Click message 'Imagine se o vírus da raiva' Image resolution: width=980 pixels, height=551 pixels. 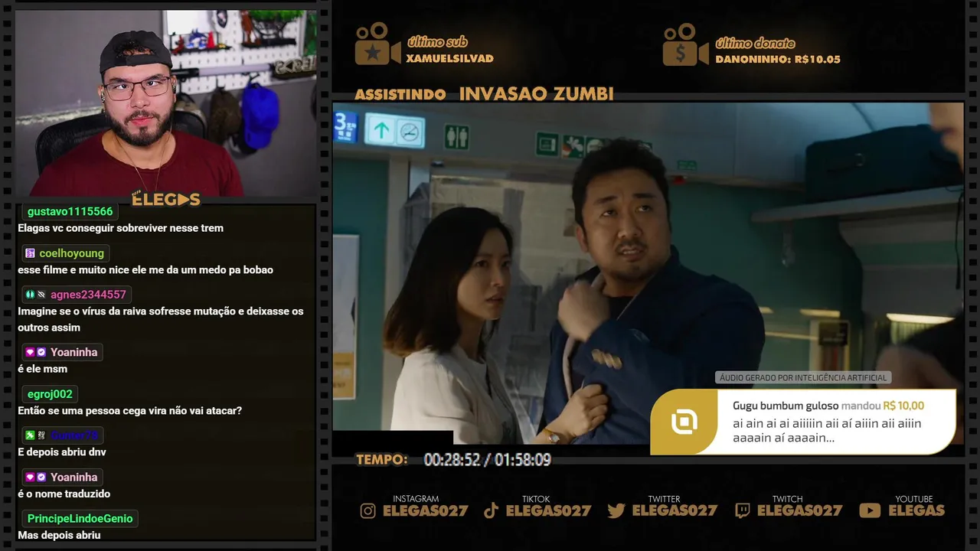[x=161, y=319]
